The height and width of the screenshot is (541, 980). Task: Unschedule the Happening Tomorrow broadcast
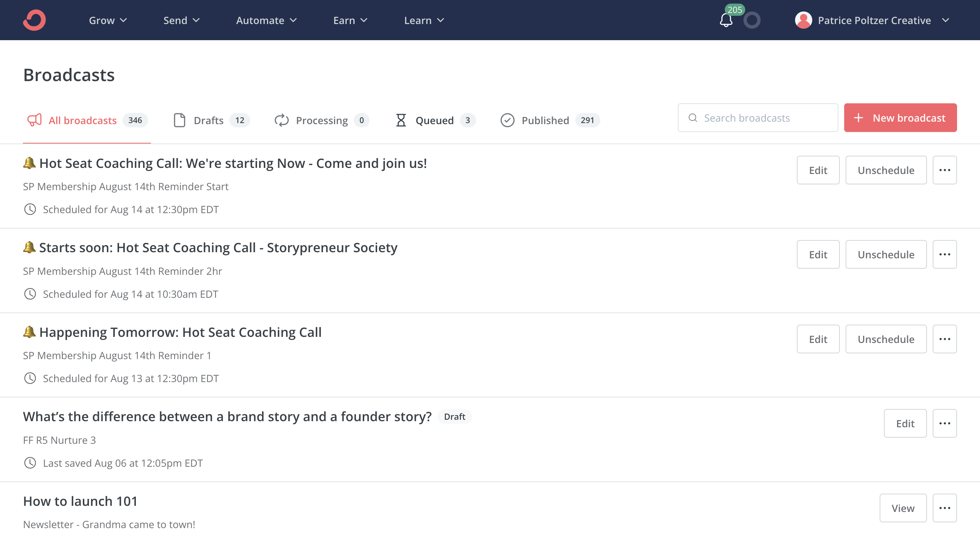click(x=886, y=339)
